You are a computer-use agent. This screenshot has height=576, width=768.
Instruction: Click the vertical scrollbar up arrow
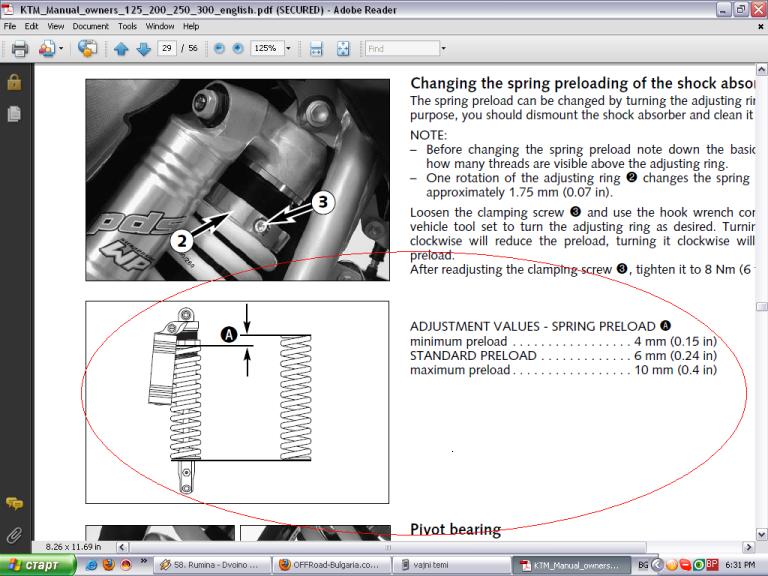click(761, 70)
